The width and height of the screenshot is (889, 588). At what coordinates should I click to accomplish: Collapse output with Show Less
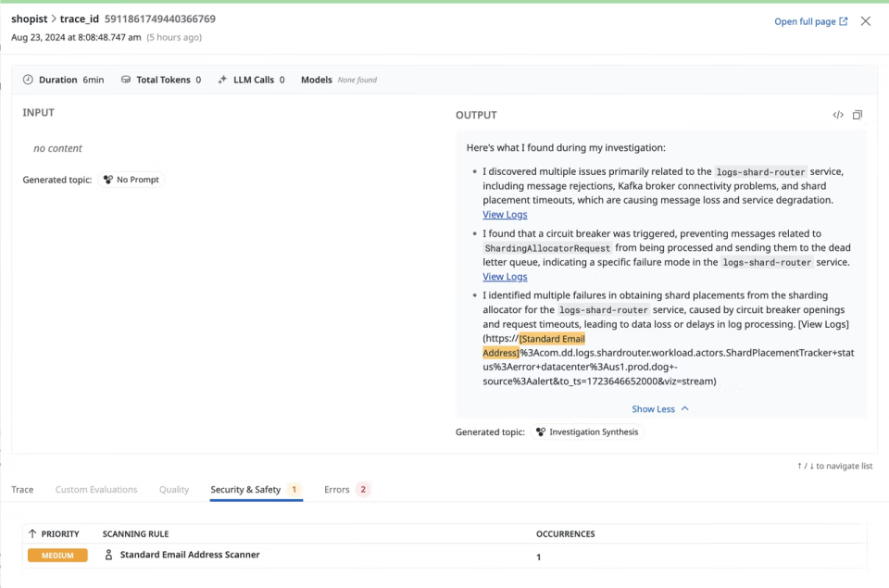coord(659,409)
